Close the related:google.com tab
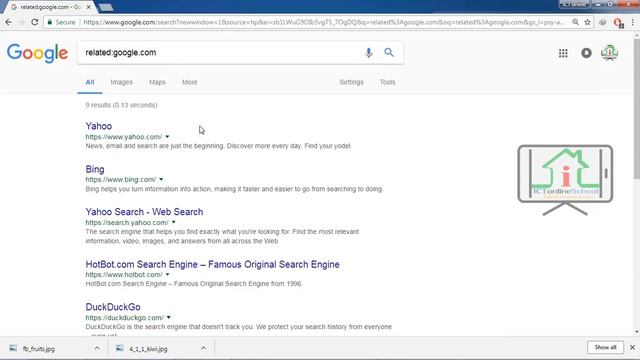Viewport: 640px width, 360px height. tap(89, 7)
